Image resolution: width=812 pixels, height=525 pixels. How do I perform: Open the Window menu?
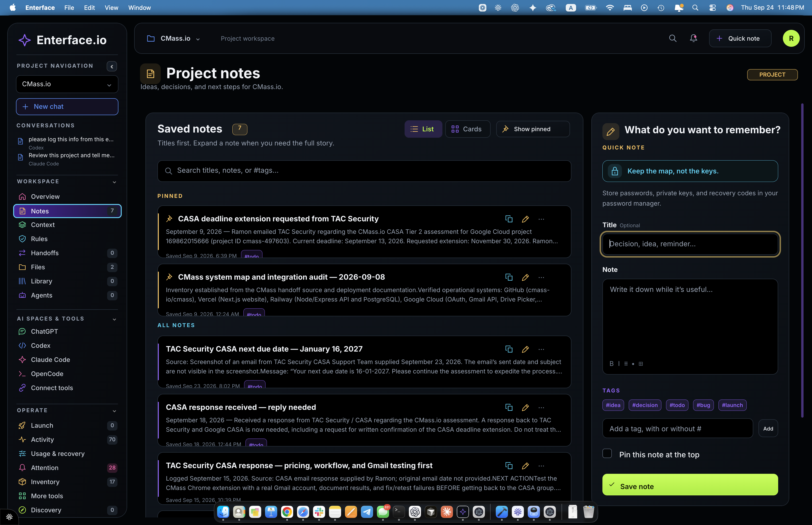139,8
